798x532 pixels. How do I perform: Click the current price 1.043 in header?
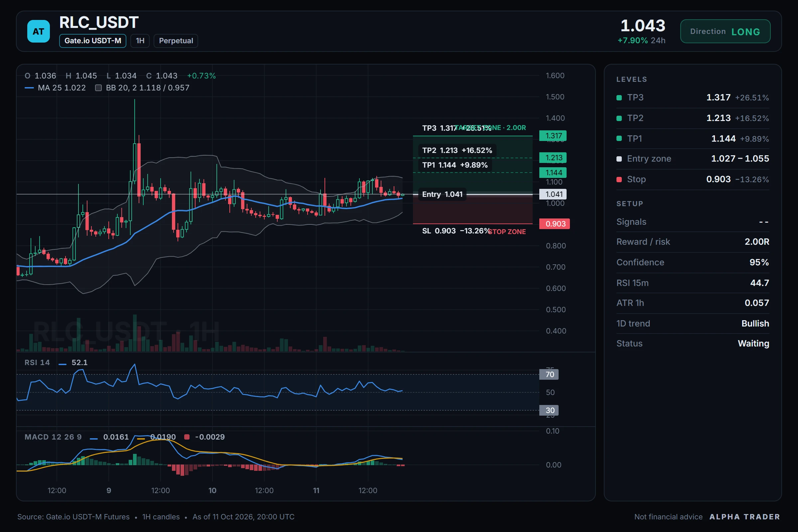point(643,26)
